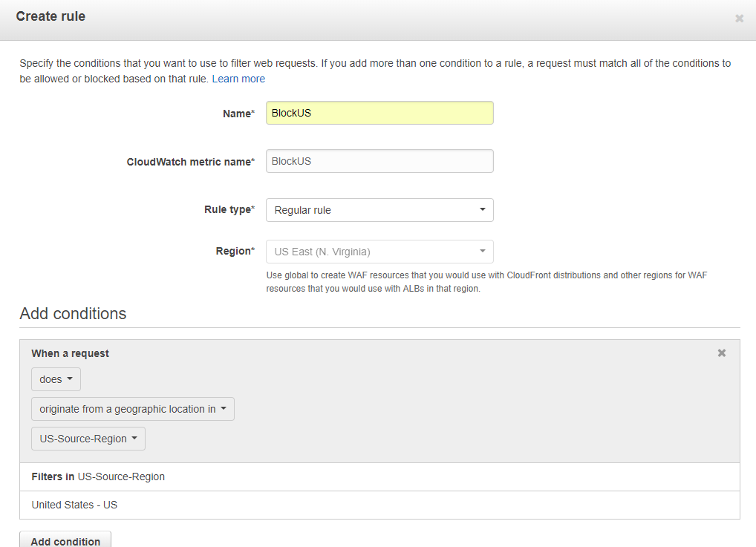This screenshot has width=756, height=547.
Task: Remove the geographic condition with its X icon
Action: [x=721, y=353]
